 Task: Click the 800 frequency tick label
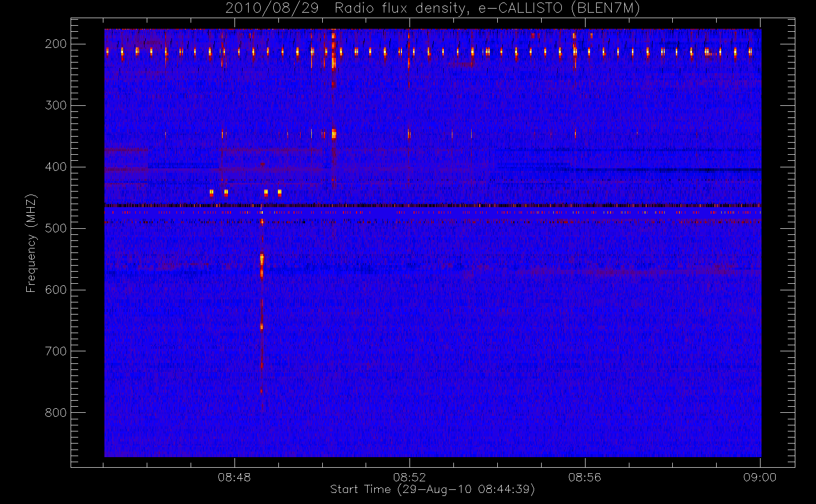point(56,413)
